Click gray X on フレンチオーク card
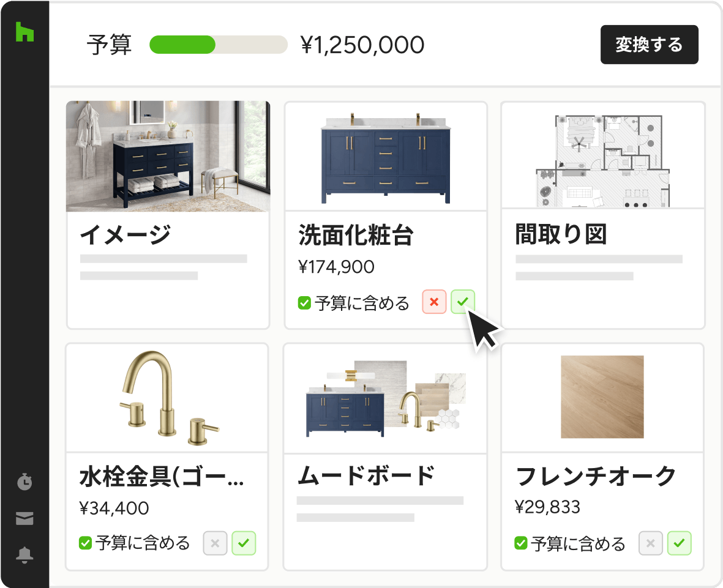This screenshot has width=723, height=588. 651,543
